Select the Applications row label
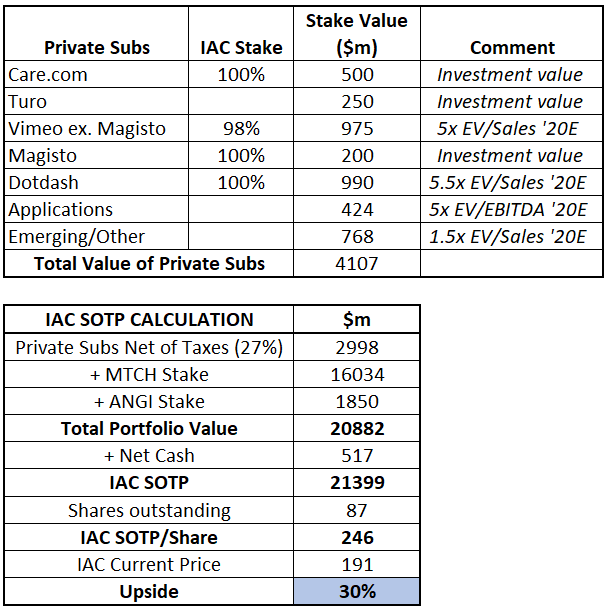This screenshot has width=608, height=608. 60,209
